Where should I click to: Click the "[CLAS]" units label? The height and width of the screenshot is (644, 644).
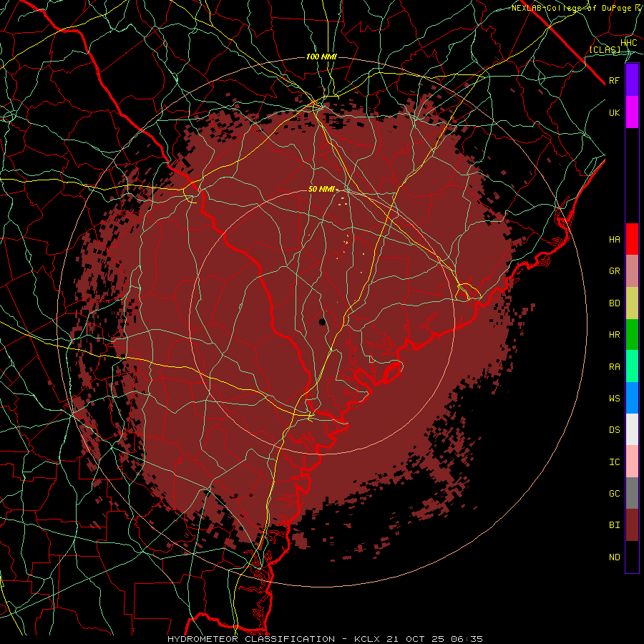point(605,50)
